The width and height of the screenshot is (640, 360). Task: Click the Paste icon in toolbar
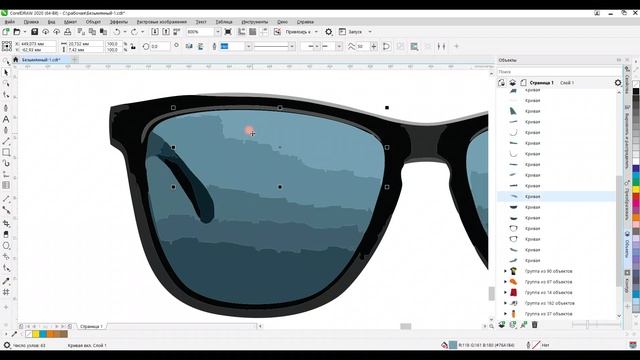coord(103,32)
